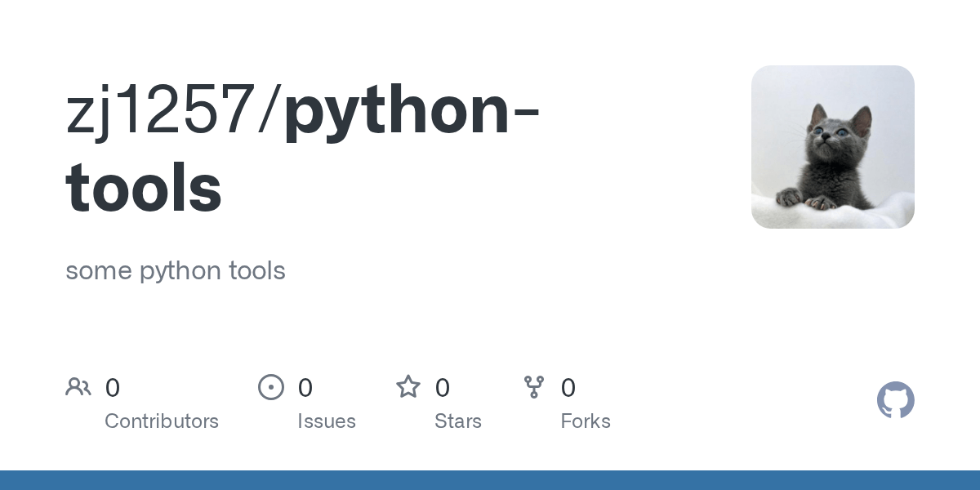Click the Contributors people icon
980x490 pixels.
click(x=78, y=387)
